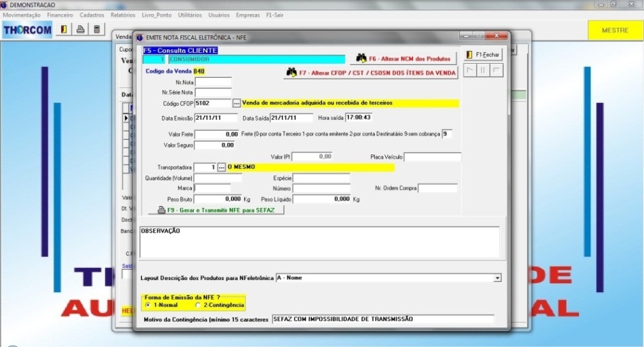Image resolution: width=644 pixels, height=347 pixels.
Task: Open the calculator icon in main toolbar
Action: click(97, 29)
